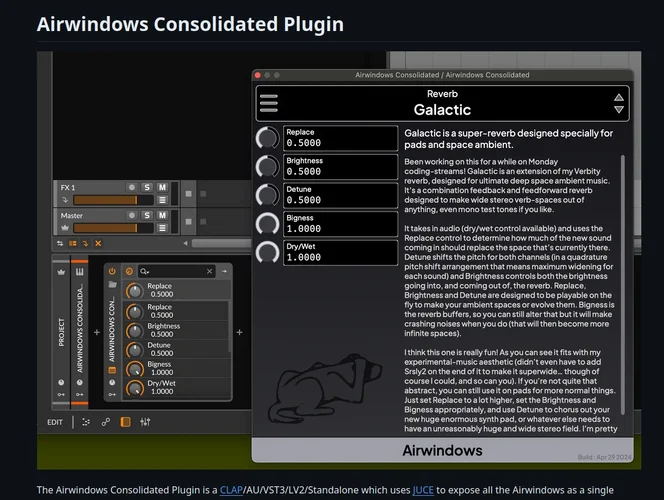Click Bigness knob in device panel
664x500 pixels.
135,369
